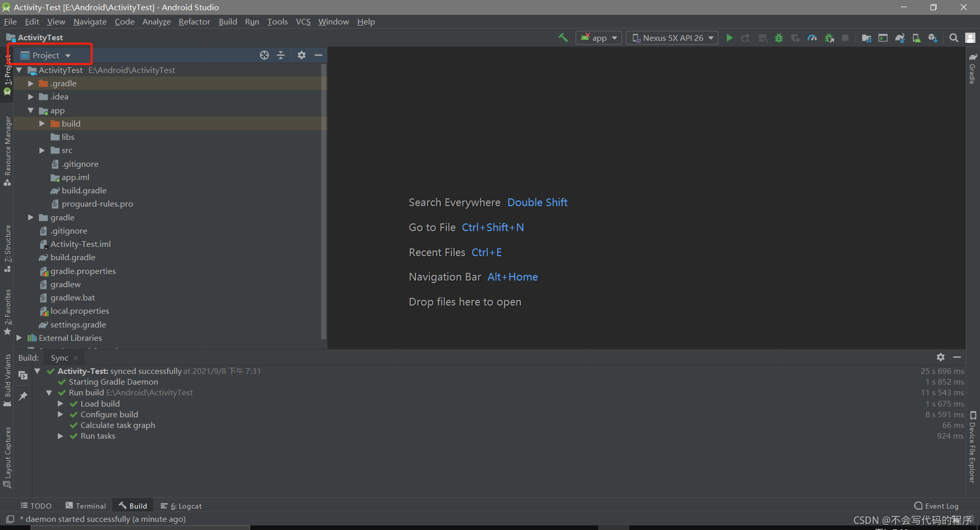Open the Refactor menu

point(194,21)
